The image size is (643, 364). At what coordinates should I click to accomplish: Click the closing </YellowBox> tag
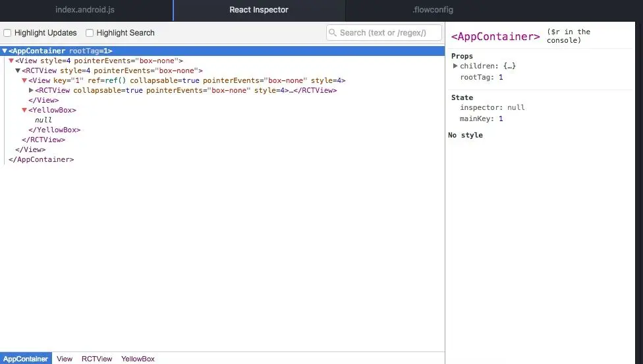(x=55, y=130)
